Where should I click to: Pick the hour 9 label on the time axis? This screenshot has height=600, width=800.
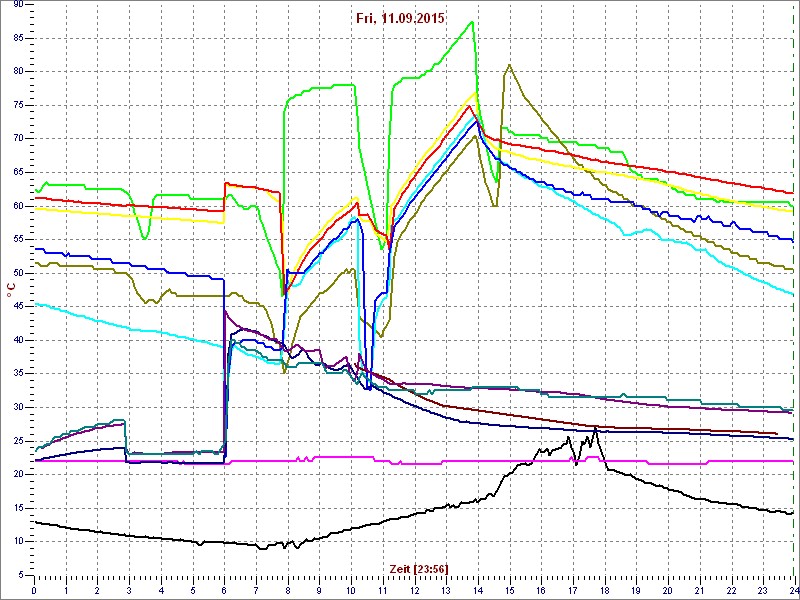pyautogui.click(x=319, y=588)
